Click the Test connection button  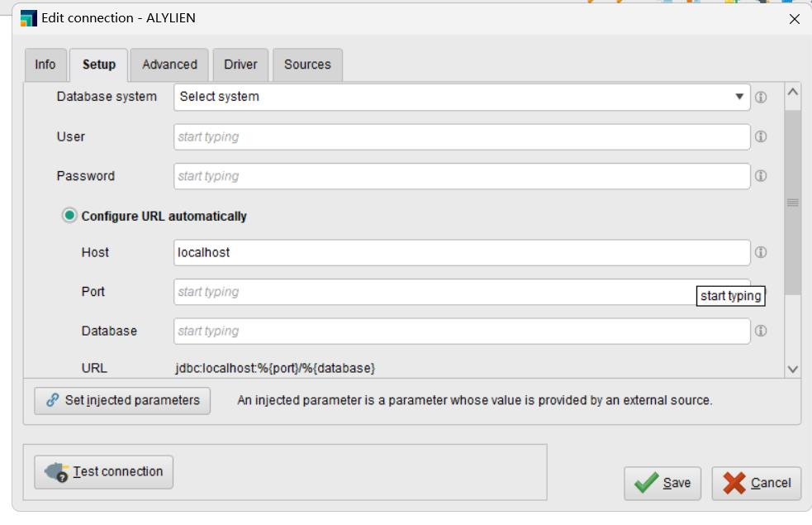click(103, 471)
